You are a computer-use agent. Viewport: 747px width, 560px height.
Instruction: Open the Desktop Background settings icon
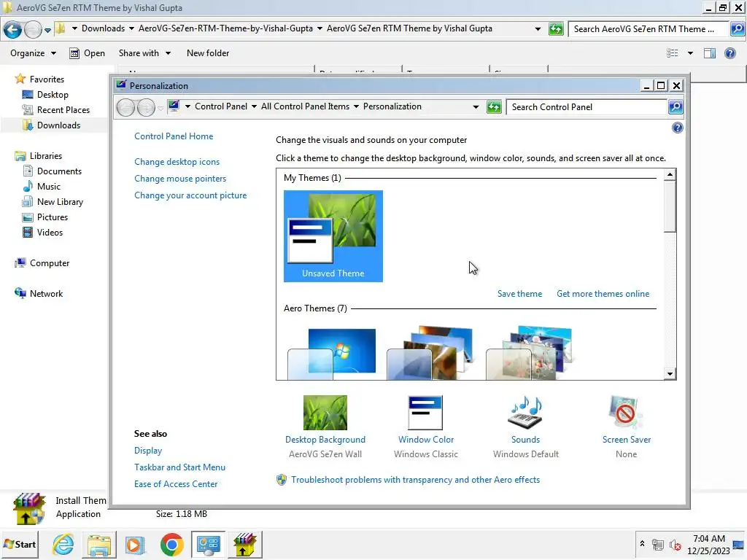click(x=325, y=413)
